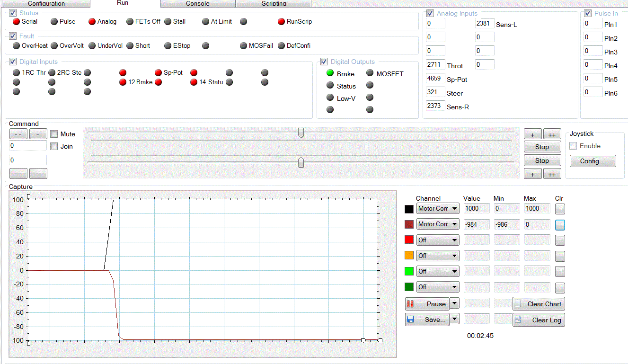Click the Status digital output indicator

pyautogui.click(x=330, y=86)
